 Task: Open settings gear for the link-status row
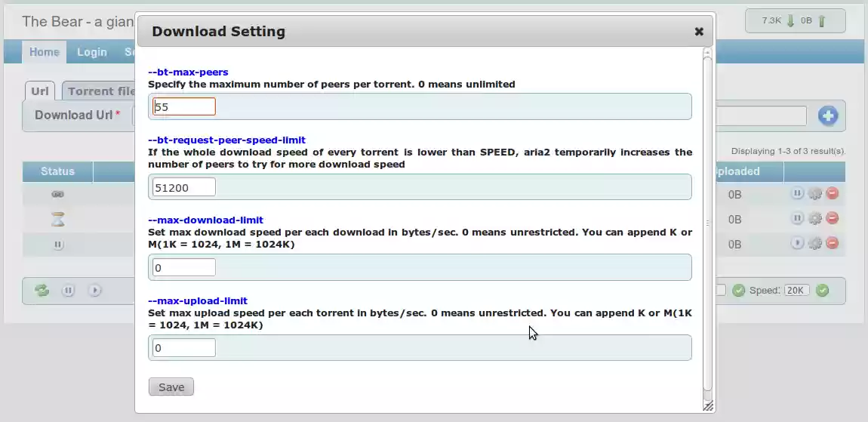point(815,194)
